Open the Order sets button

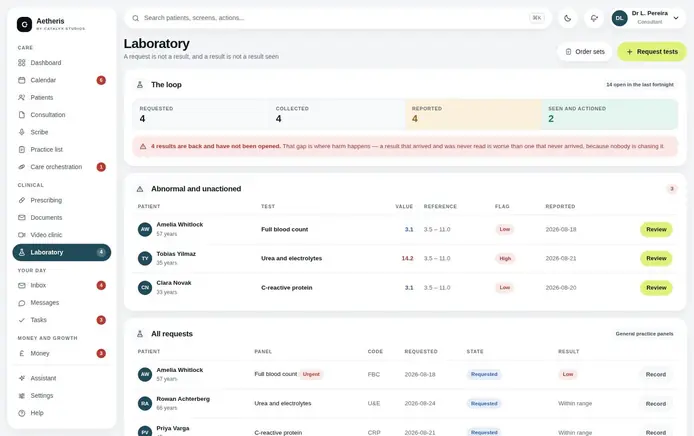tap(585, 52)
